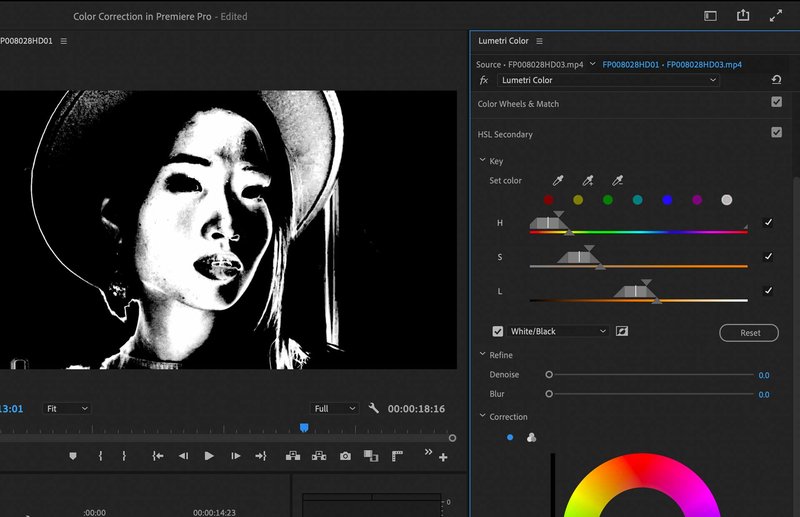
Task: Click the Go to In icon
Action: 158,456
